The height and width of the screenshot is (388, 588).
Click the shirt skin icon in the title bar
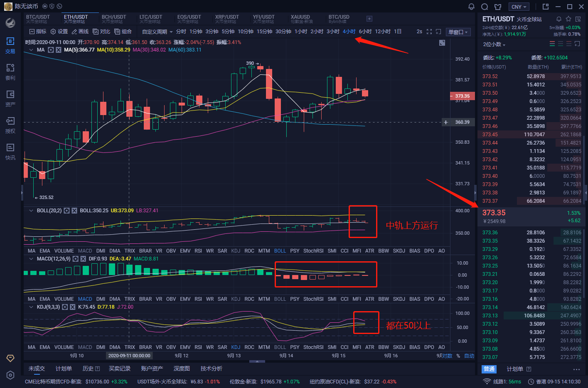[x=498, y=7]
